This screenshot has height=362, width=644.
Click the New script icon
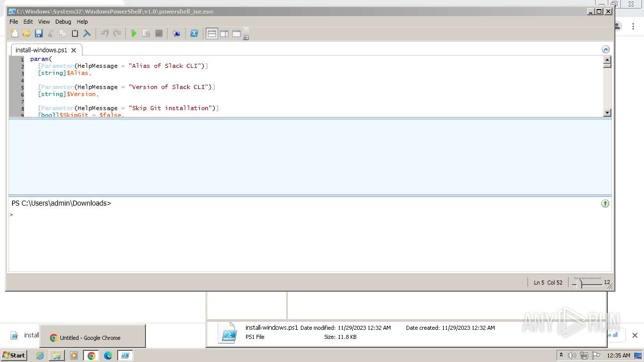[x=15, y=34]
